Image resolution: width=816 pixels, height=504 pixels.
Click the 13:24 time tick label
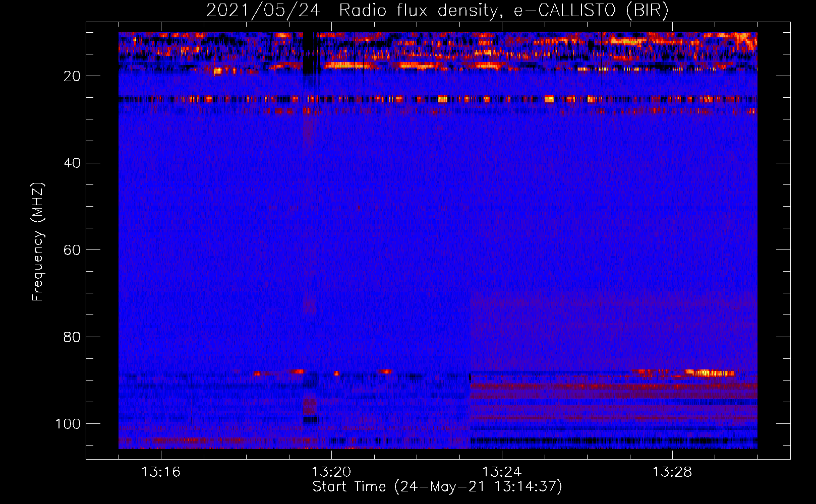pyautogui.click(x=502, y=472)
